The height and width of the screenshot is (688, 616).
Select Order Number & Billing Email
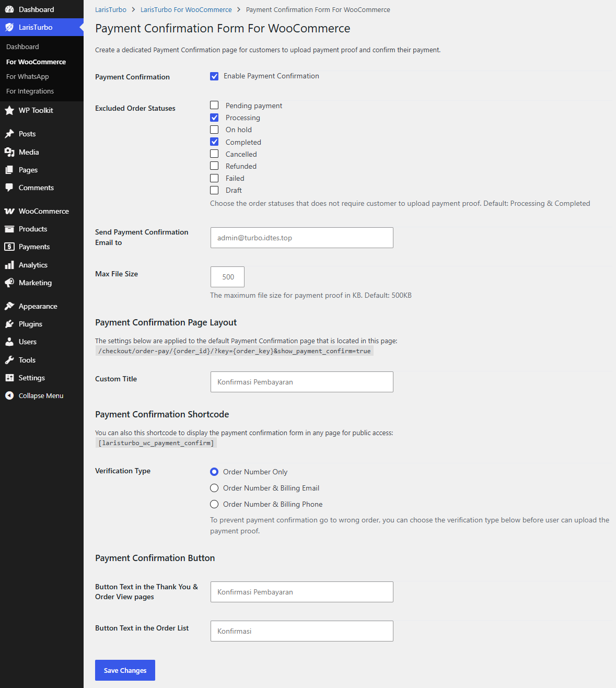214,488
